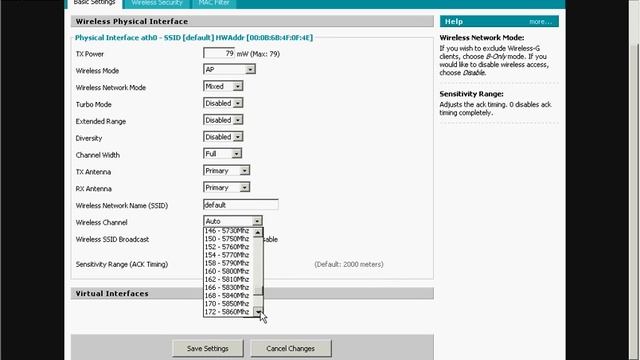640x360 pixels.
Task: Open the Help more... link
Action: pyautogui.click(x=540, y=22)
